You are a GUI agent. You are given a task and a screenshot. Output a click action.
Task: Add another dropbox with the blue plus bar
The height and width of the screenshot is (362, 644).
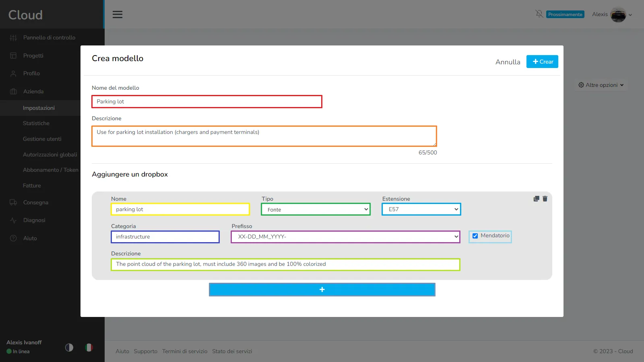[x=322, y=290]
